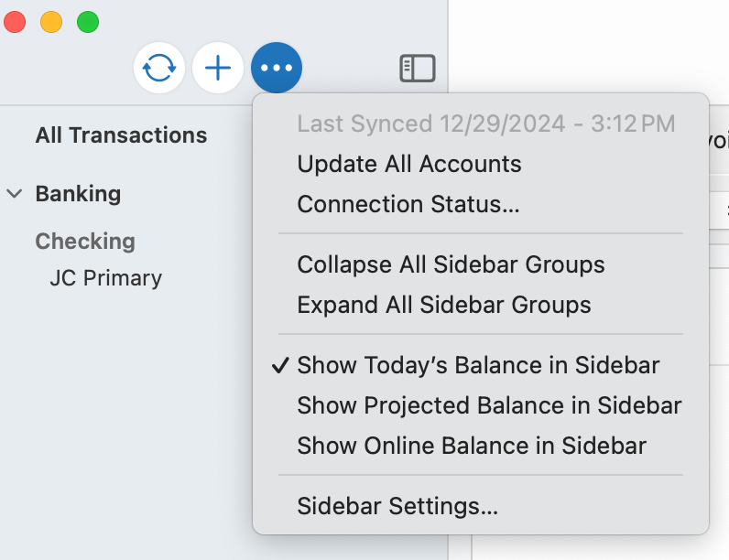Choose Expand All Sidebar Groups
This screenshot has height=560, width=729.
pos(444,305)
